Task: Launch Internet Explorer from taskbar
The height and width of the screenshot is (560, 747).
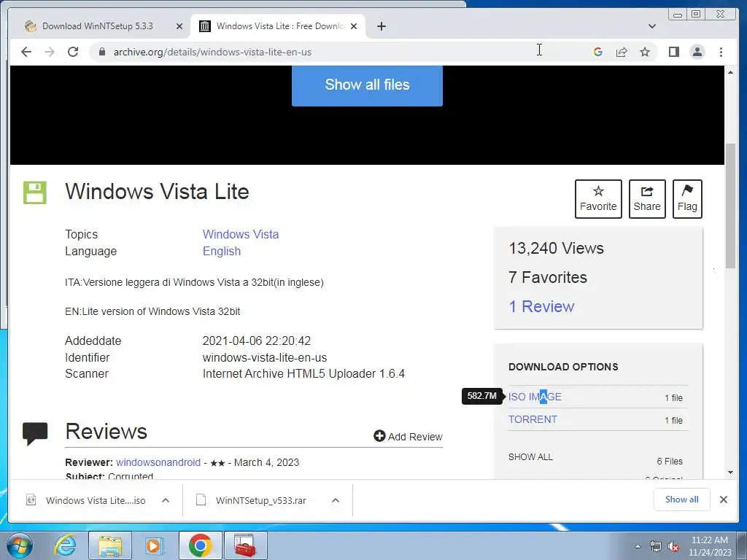Action: [65, 545]
